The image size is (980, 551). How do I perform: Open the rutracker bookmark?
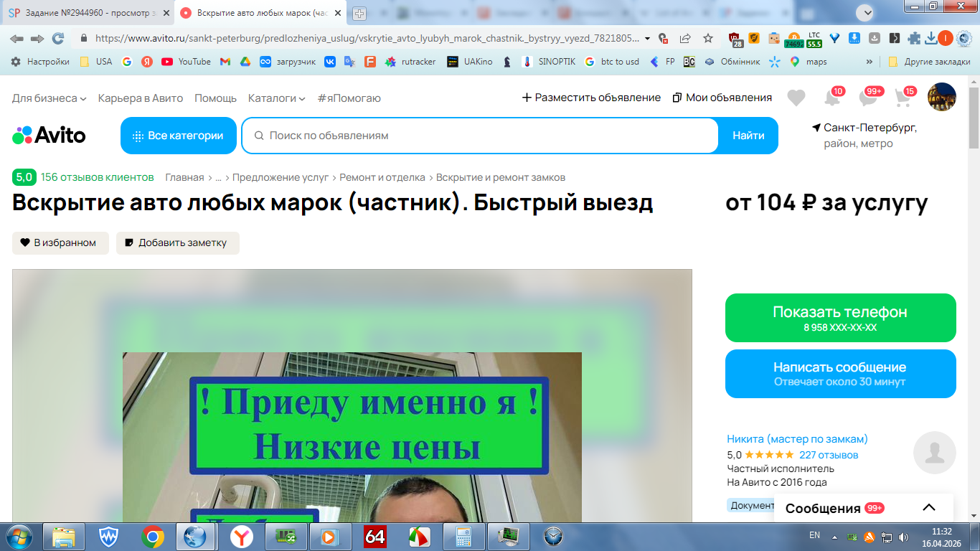[x=410, y=62]
